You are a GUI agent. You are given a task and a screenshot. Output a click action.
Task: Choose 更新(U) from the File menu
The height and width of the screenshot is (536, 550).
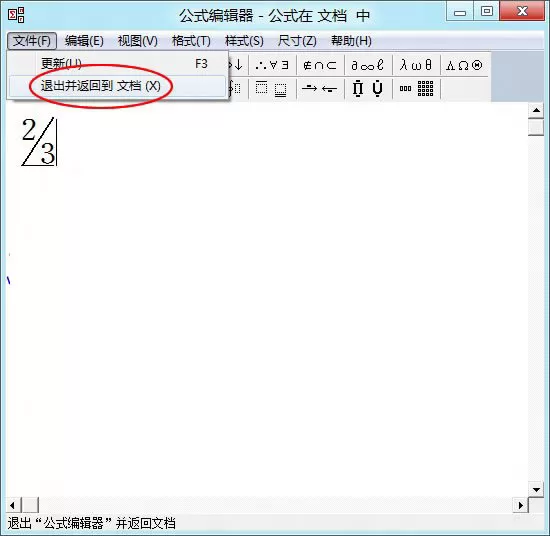tap(118, 64)
